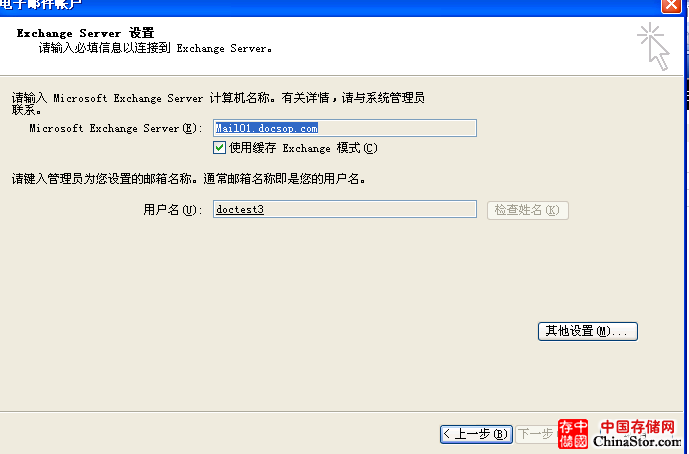Click the 请键入管理员为您设置的邮箱名称 instruction text

[188, 180]
